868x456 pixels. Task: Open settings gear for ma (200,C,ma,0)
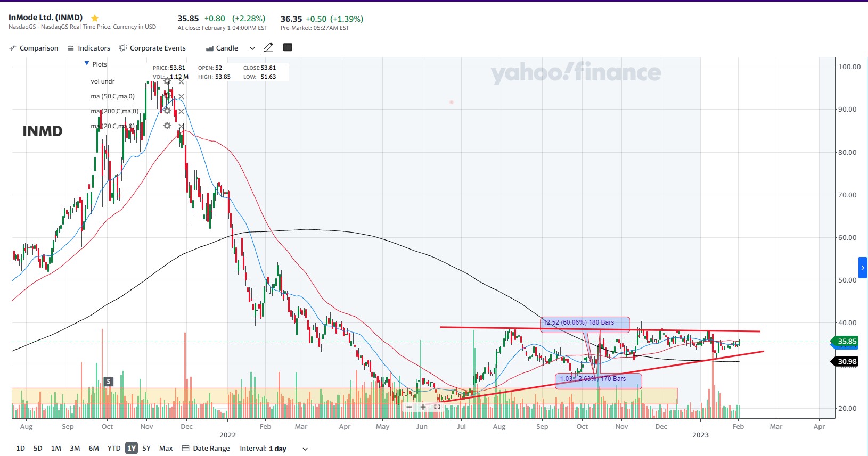pyautogui.click(x=167, y=111)
